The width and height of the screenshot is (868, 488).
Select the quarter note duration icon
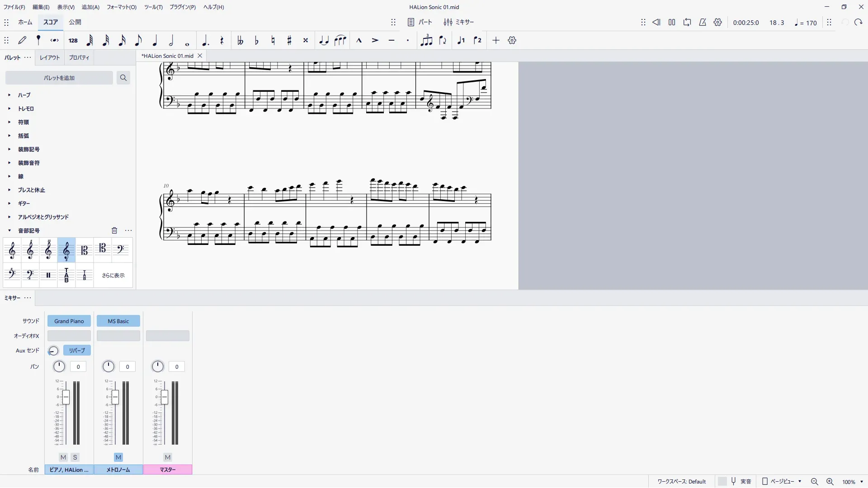click(x=155, y=41)
